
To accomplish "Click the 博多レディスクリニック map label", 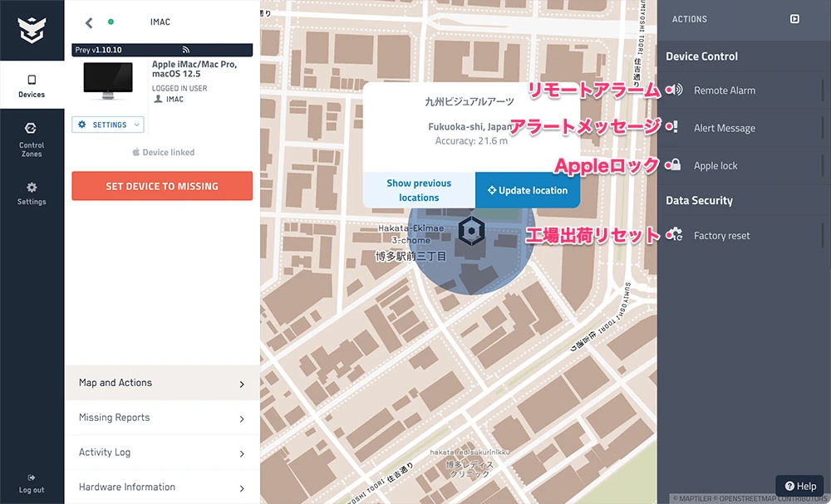I will pyautogui.click(x=470, y=469).
